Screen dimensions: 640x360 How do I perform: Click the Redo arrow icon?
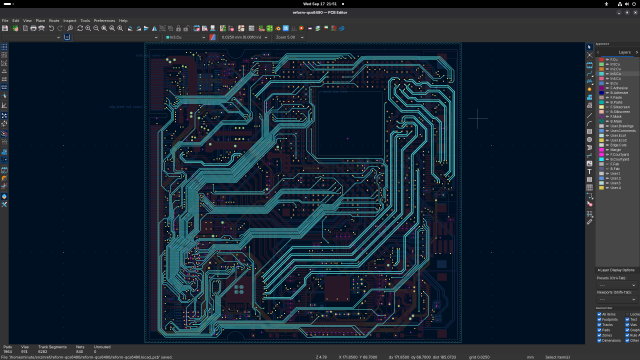coord(60,28)
